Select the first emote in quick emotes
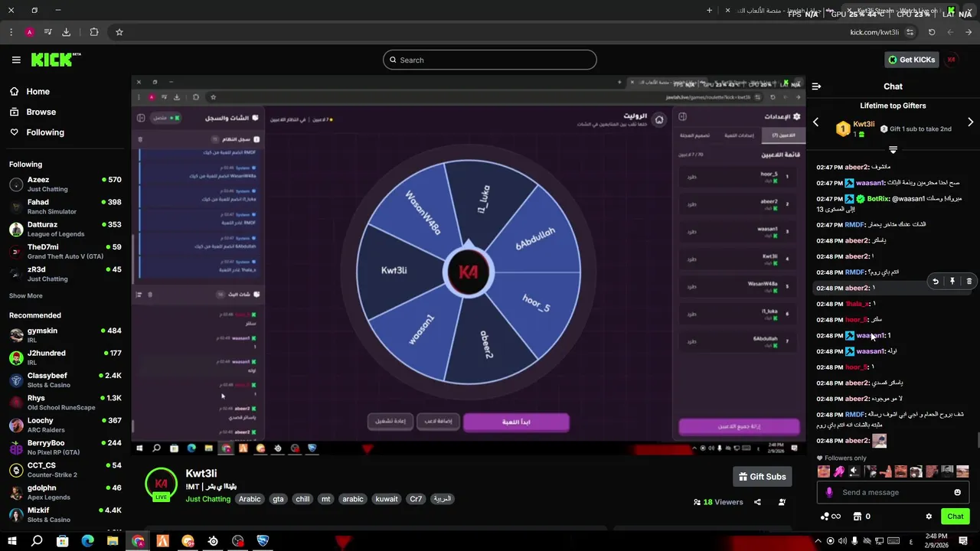Screen dimensions: 980x551 tap(824, 471)
